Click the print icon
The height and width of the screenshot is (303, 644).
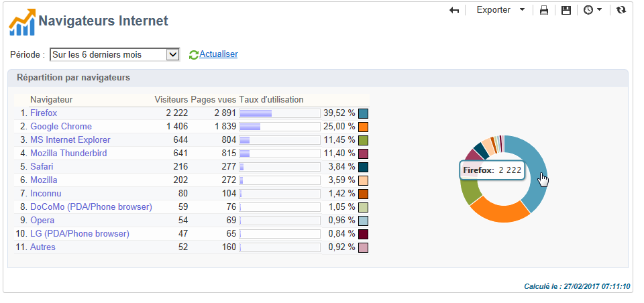pos(544,10)
